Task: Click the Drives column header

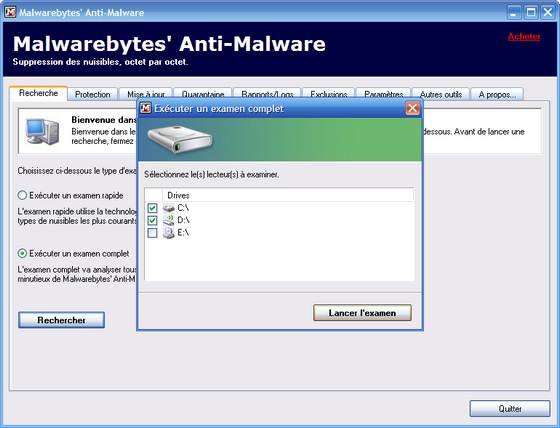Action: [x=288, y=195]
